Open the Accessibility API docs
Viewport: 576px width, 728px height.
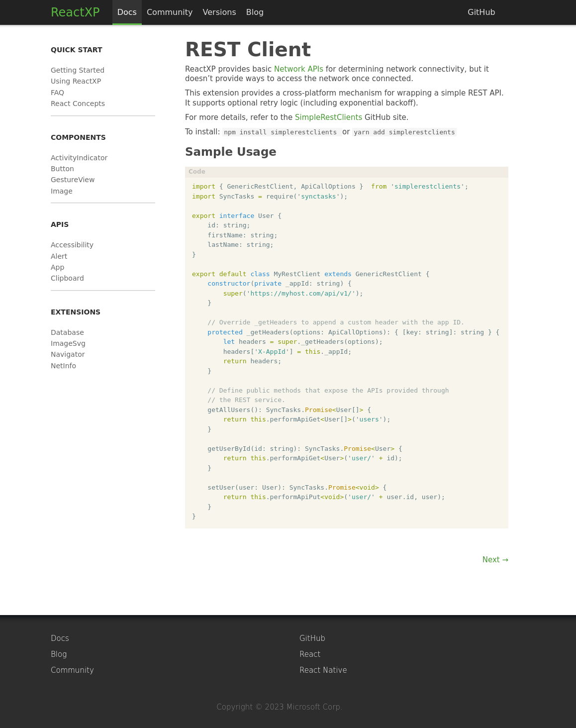pos(72,245)
